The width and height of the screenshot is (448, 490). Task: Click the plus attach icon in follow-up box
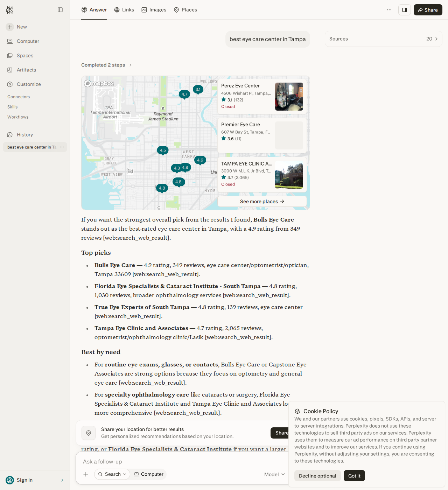point(86,474)
